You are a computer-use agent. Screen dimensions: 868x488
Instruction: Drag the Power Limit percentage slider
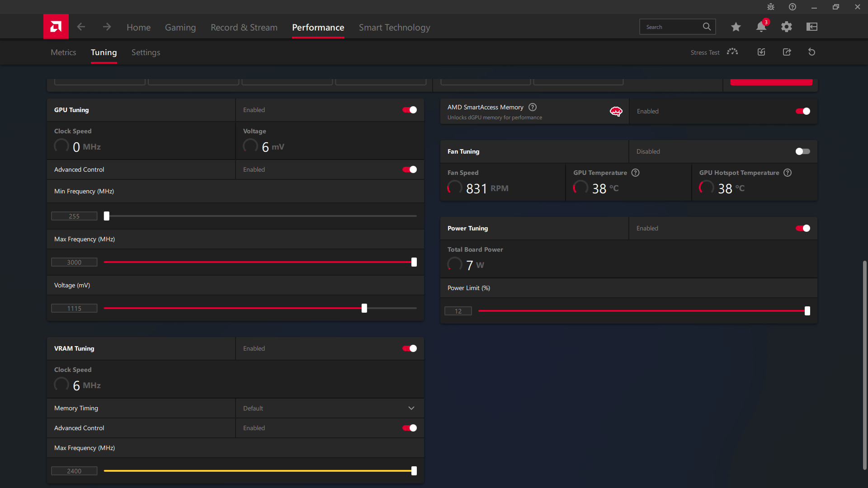click(807, 310)
